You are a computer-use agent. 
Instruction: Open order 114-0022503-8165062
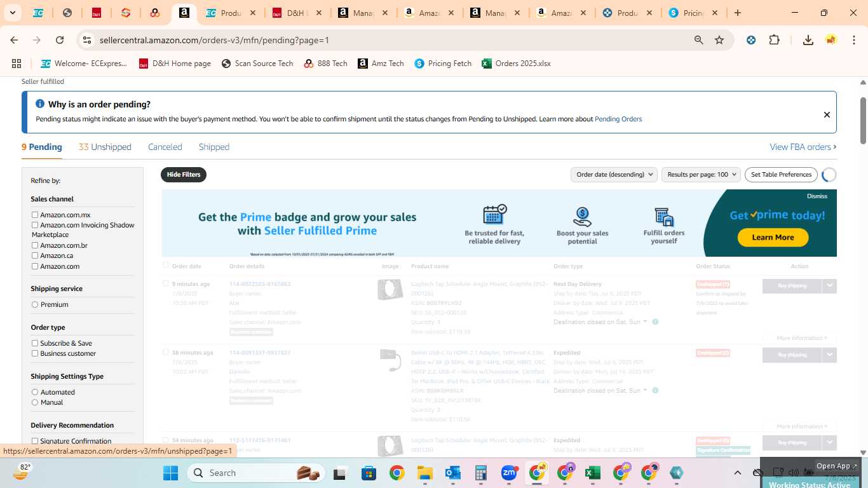click(x=260, y=284)
